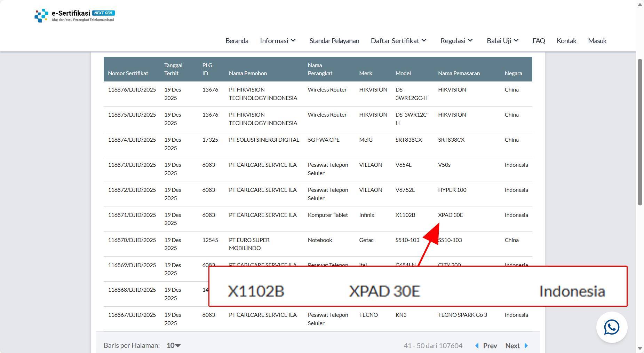Screen dimensions: 644x353
Task: Open the Regulasi dropdown menu
Action: click(456, 41)
